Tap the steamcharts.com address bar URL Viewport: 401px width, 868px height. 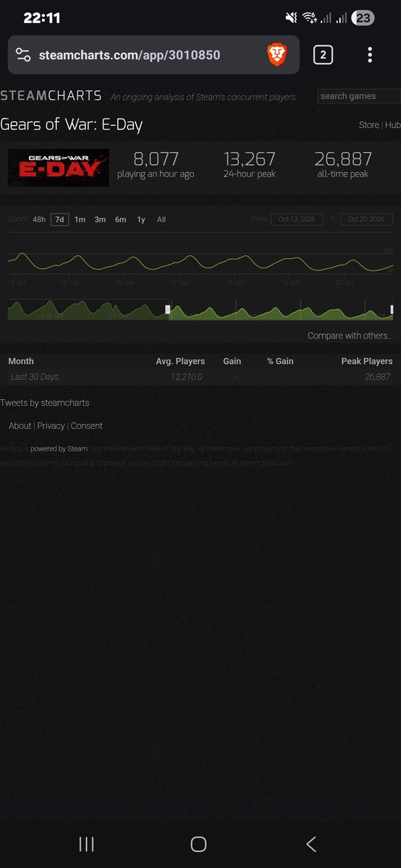(x=130, y=55)
